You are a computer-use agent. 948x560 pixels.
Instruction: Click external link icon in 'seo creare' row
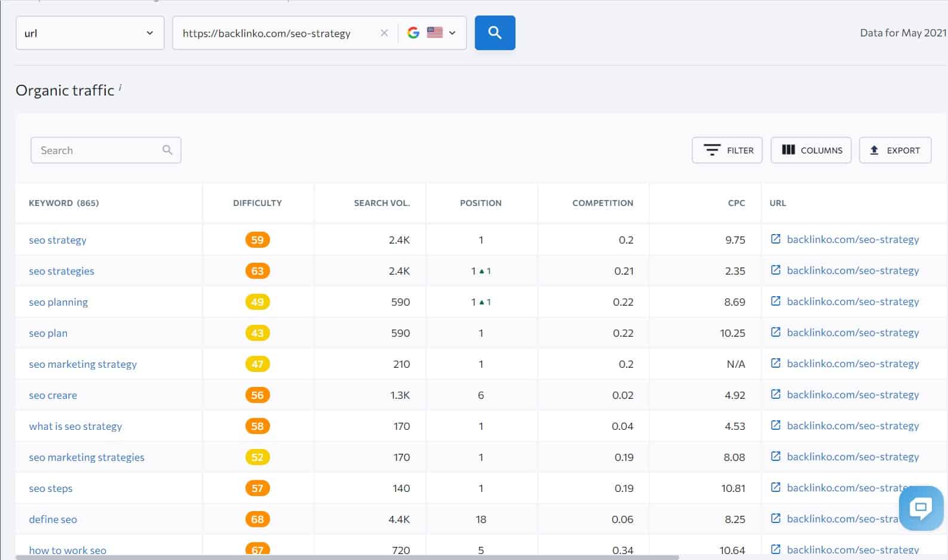pos(775,394)
